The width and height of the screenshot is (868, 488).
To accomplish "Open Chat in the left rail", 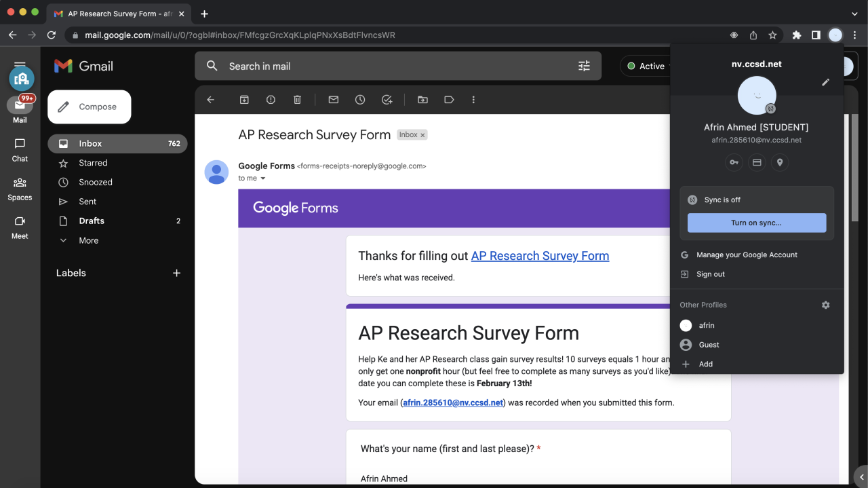I will [20, 150].
